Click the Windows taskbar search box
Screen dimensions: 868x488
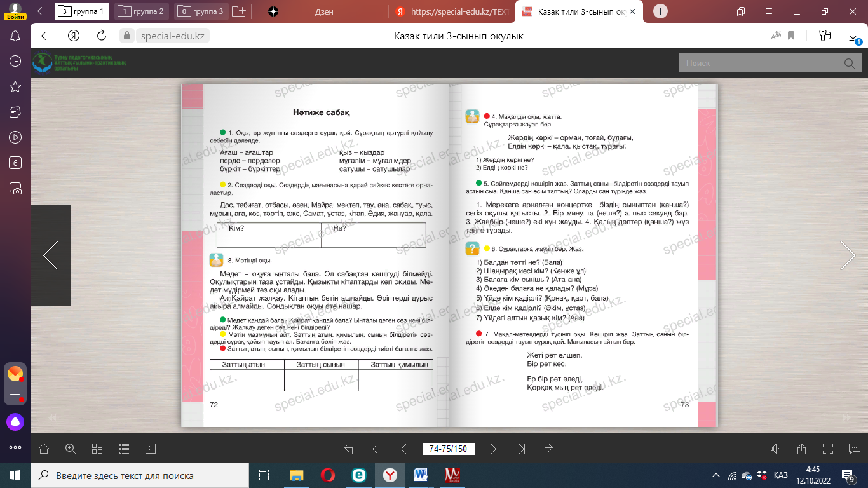point(140,475)
